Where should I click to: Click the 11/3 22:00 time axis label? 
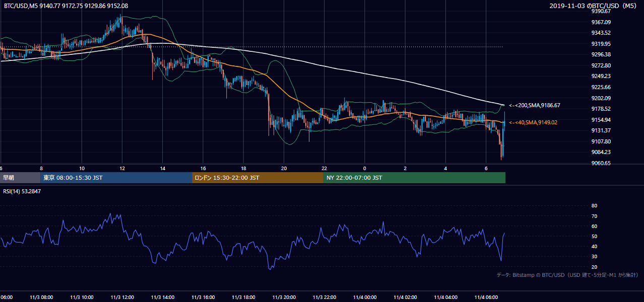click(325, 297)
